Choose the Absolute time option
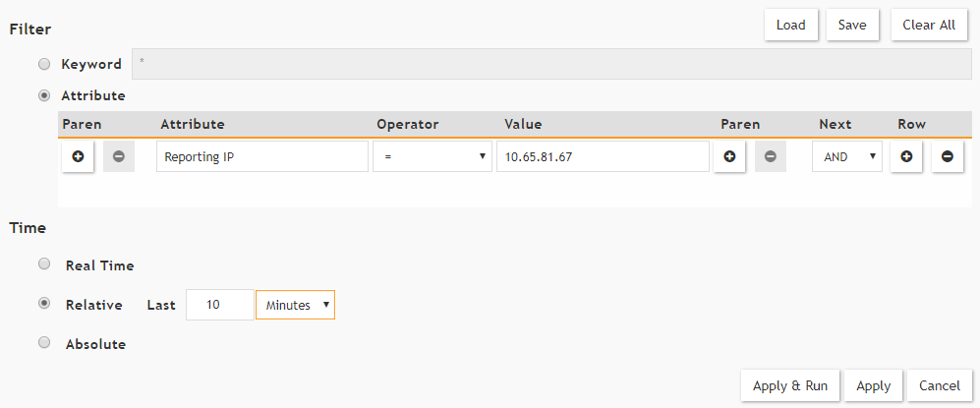 (x=43, y=344)
